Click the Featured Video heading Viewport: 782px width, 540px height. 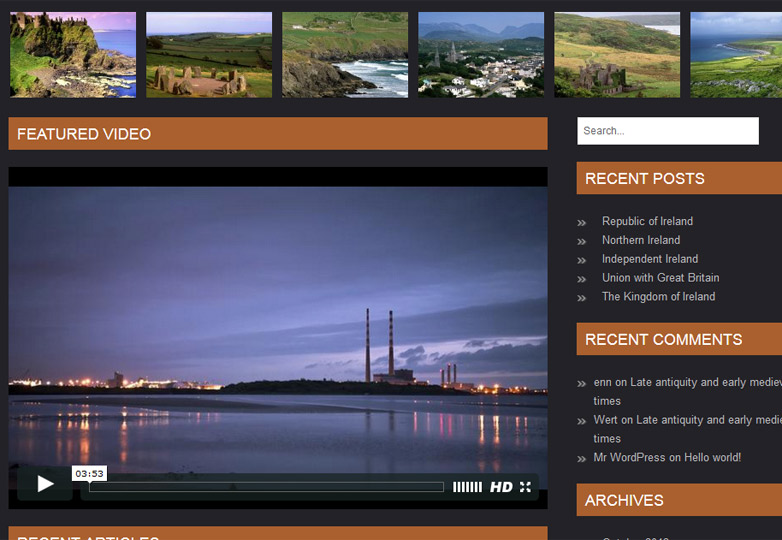[x=84, y=134]
